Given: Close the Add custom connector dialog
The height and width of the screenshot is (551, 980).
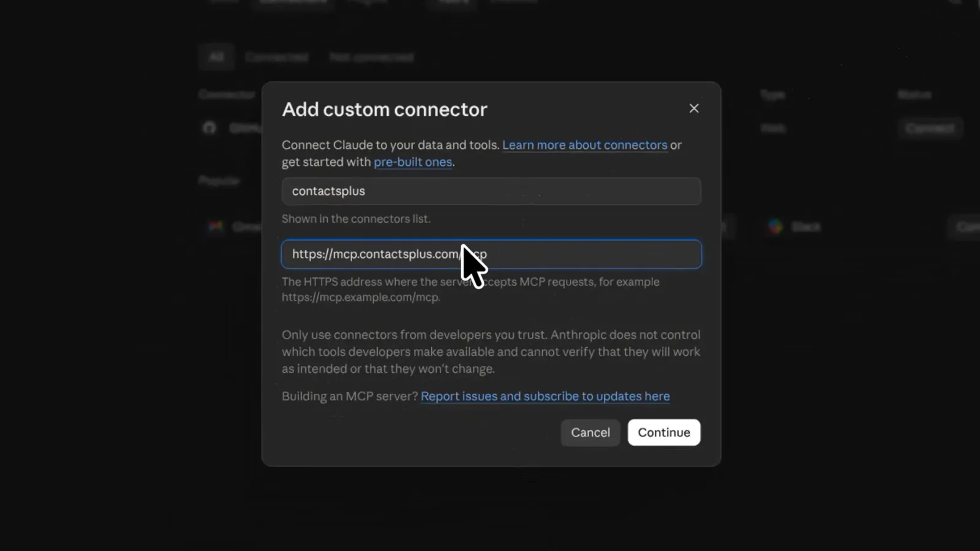Looking at the screenshot, I should pyautogui.click(x=693, y=108).
